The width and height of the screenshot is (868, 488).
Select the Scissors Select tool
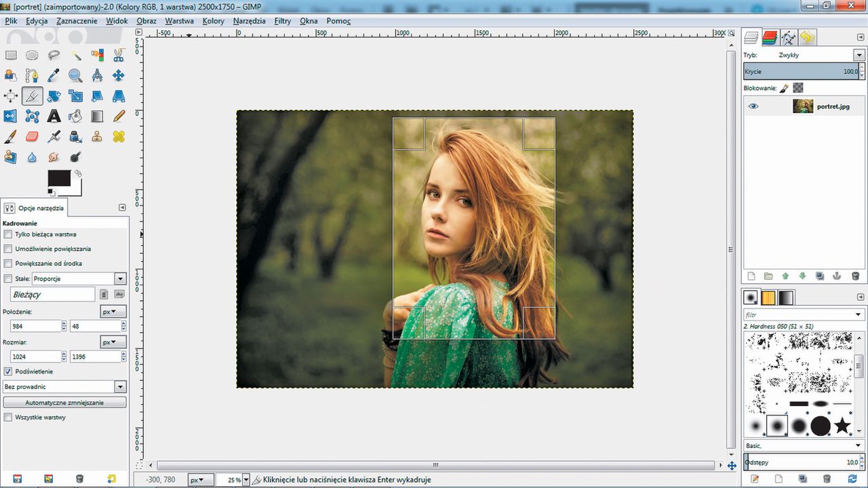pos(119,56)
